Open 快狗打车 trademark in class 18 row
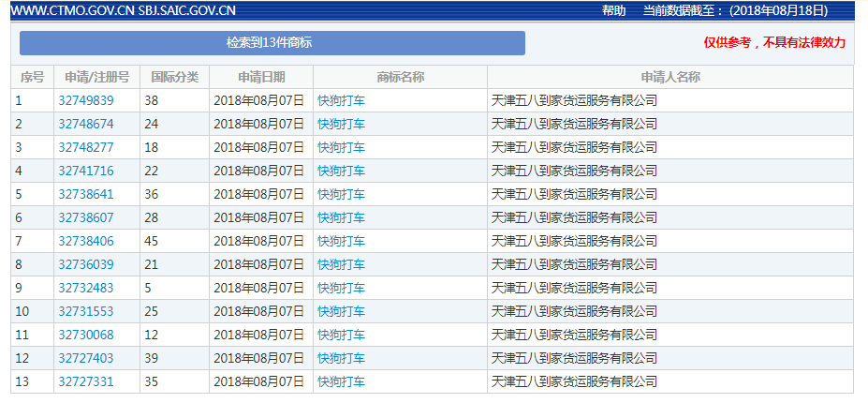 point(342,147)
